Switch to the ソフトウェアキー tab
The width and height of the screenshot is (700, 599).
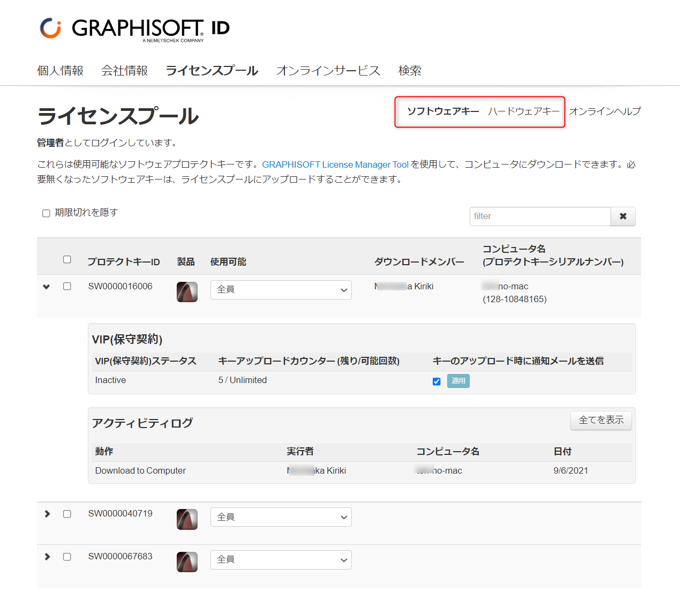[443, 111]
